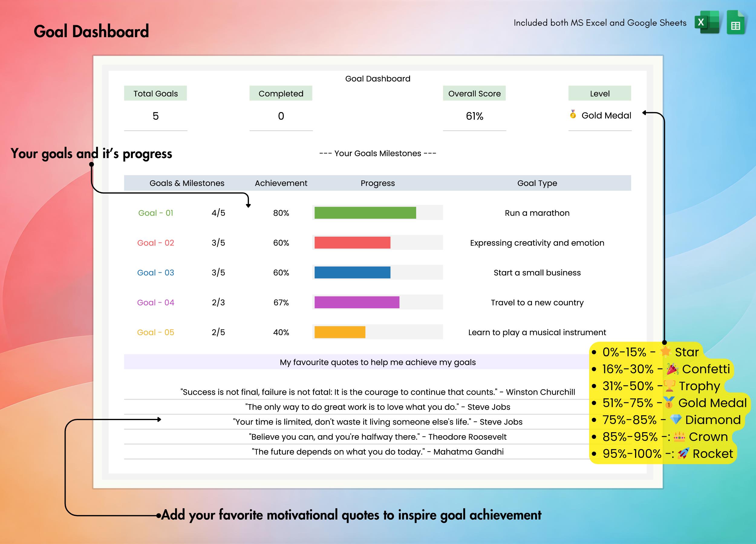
Task: Select the Level header cell
Action: click(x=600, y=93)
